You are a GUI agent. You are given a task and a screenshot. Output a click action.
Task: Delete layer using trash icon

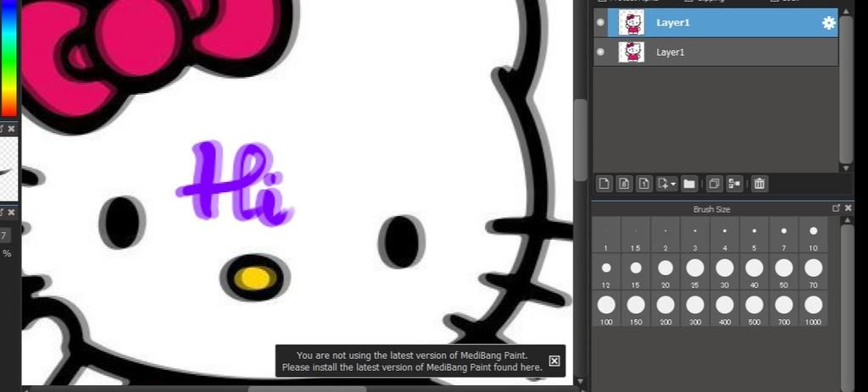point(759,184)
